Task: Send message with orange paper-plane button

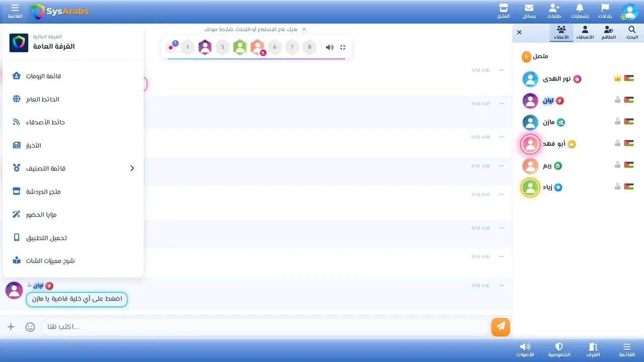Action: [501, 327]
